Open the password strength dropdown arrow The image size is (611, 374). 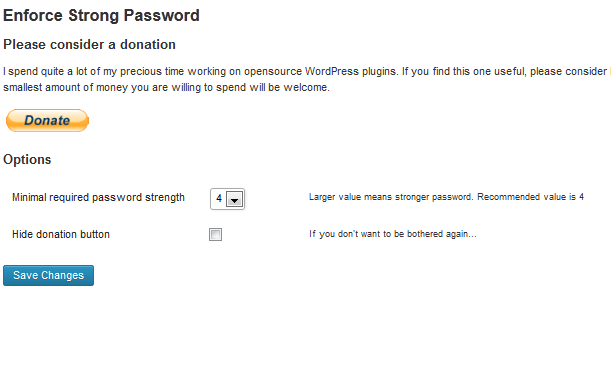pos(235,199)
